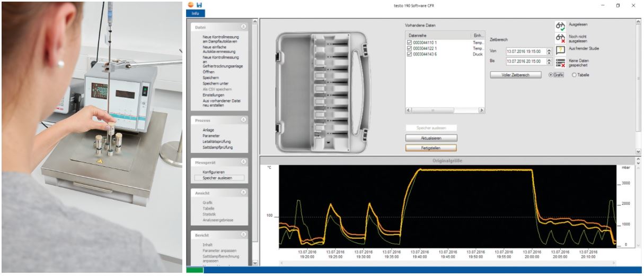Click the sidebar scroll-down arrow
This screenshot has height=276, width=644.
click(255, 263)
